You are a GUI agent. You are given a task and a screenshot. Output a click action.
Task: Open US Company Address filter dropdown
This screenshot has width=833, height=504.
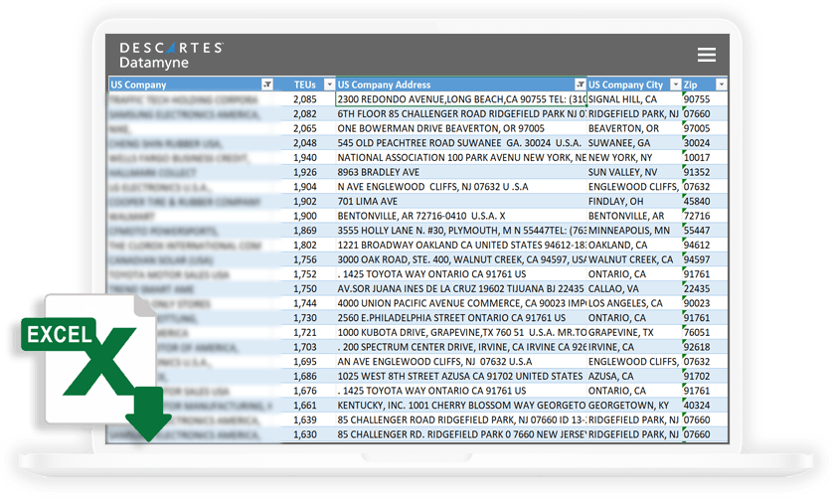[x=581, y=85]
